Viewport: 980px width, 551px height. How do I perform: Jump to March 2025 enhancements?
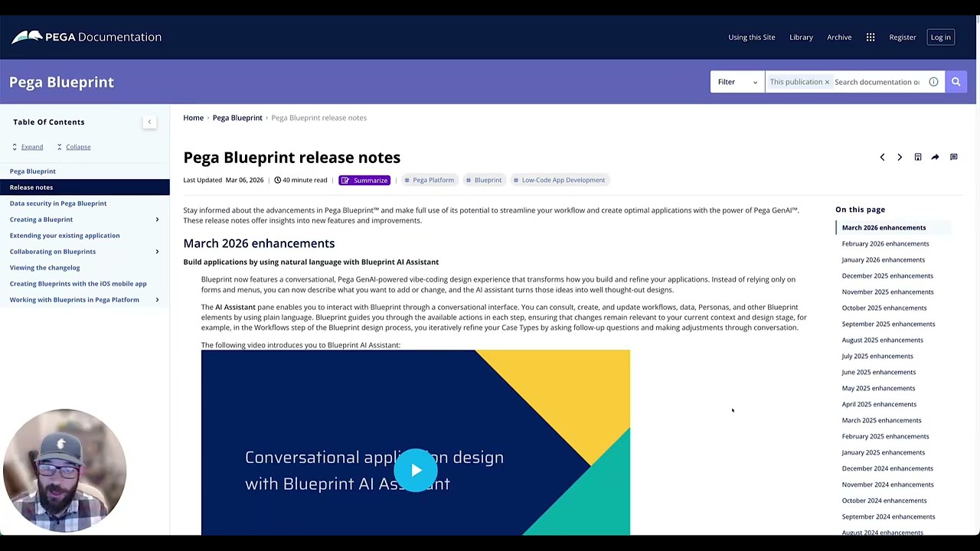[881, 420]
